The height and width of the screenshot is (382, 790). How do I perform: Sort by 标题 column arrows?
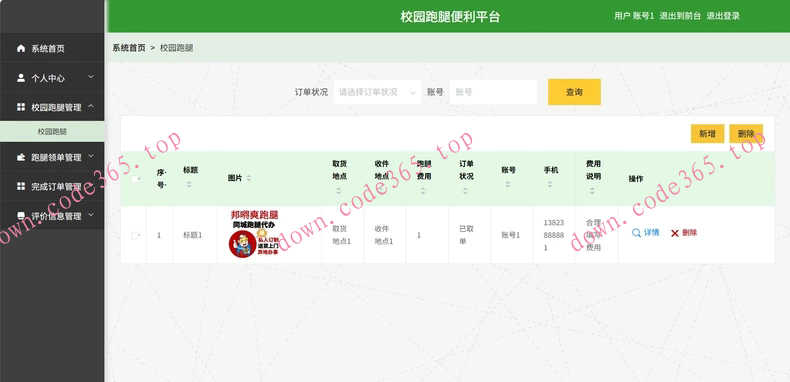click(x=189, y=184)
